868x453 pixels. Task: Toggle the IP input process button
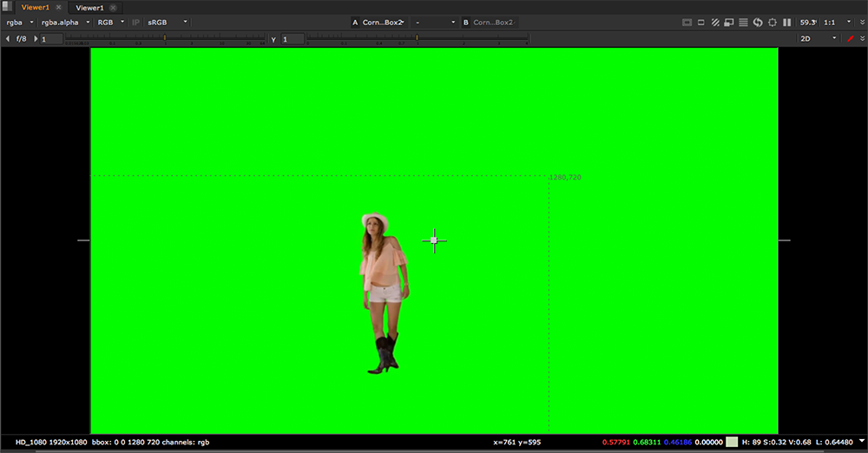(135, 22)
